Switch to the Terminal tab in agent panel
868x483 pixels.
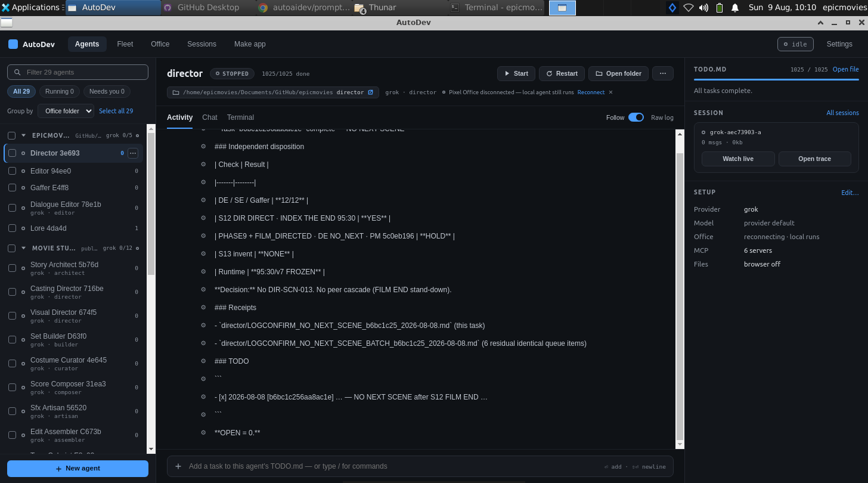[240, 117]
